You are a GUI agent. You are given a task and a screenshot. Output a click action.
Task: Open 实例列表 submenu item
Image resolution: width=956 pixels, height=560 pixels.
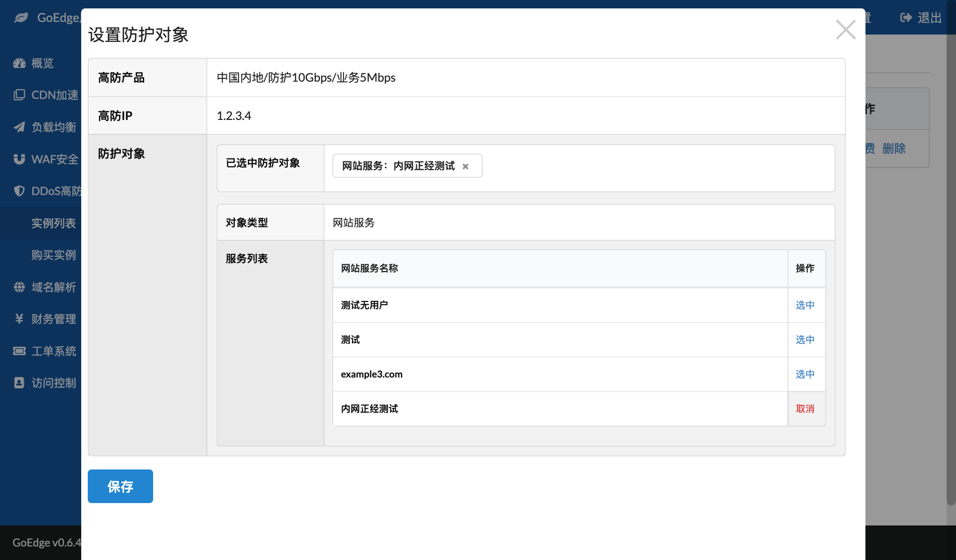(54, 223)
